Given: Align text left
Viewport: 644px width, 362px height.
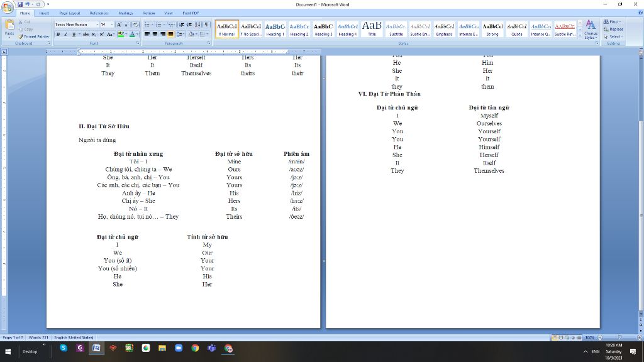Looking at the screenshot, I should 147,34.
